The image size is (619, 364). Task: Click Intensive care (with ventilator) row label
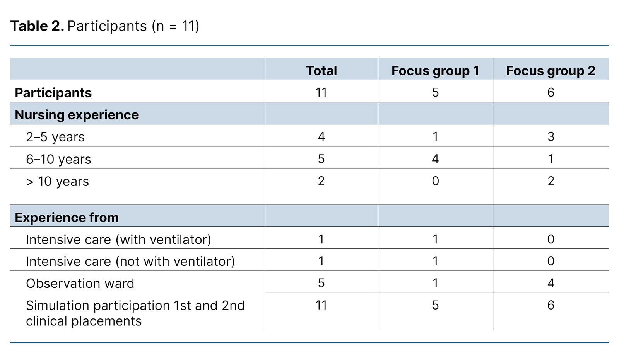118,240
